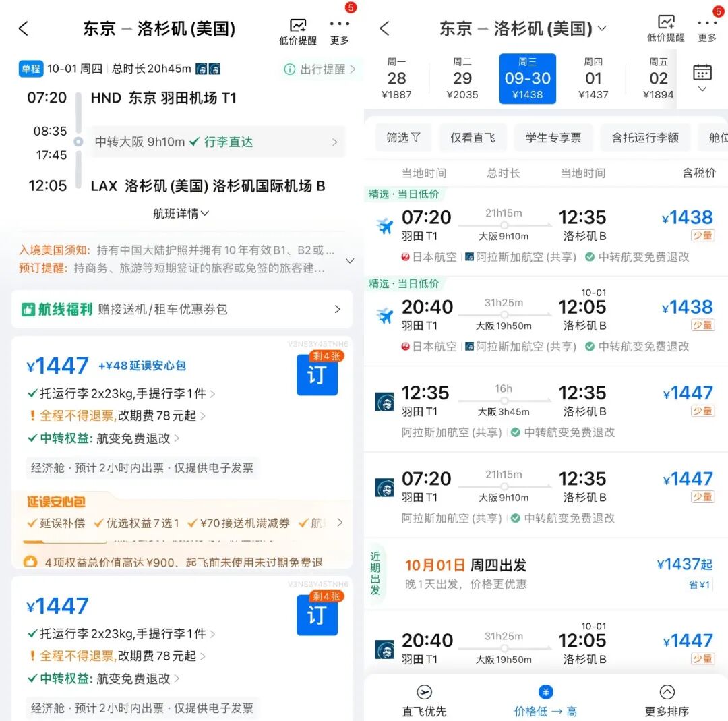
Task: Switch to the 周四 01 date tab
Action: (x=593, y=78)
